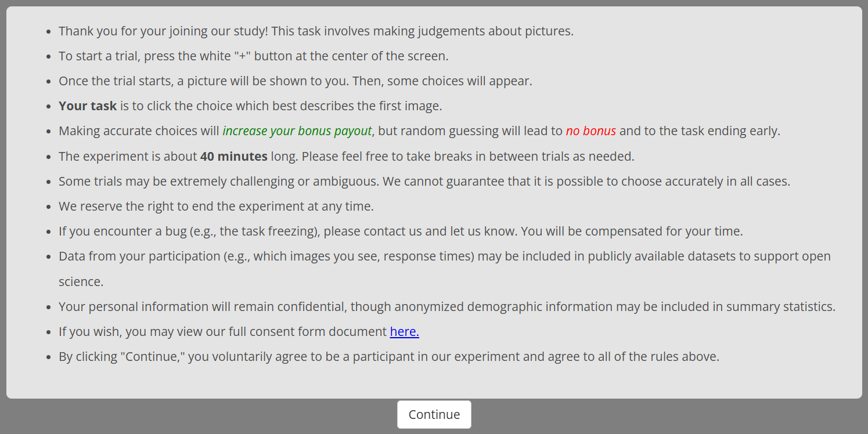Click the line about pressing the white "+" button
The image size is (868, 434).
click(253, 56)
